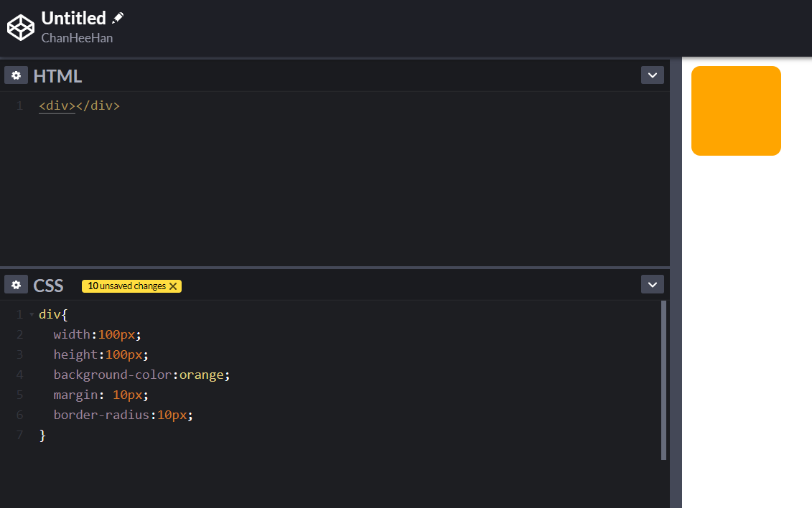Select the CSS panel title label

click(x=48, y=286)
